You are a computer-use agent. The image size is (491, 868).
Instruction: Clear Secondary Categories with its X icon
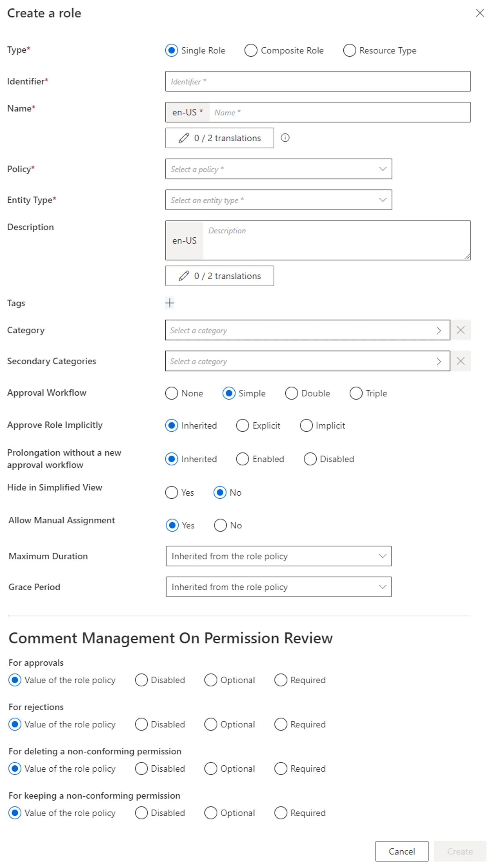pyautogui.click(x=461, y=361)
